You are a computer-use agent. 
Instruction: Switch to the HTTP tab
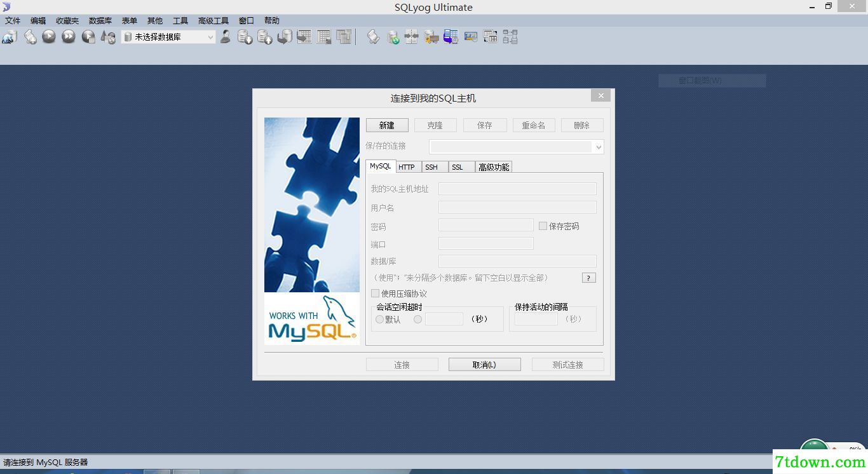[407, 167]
